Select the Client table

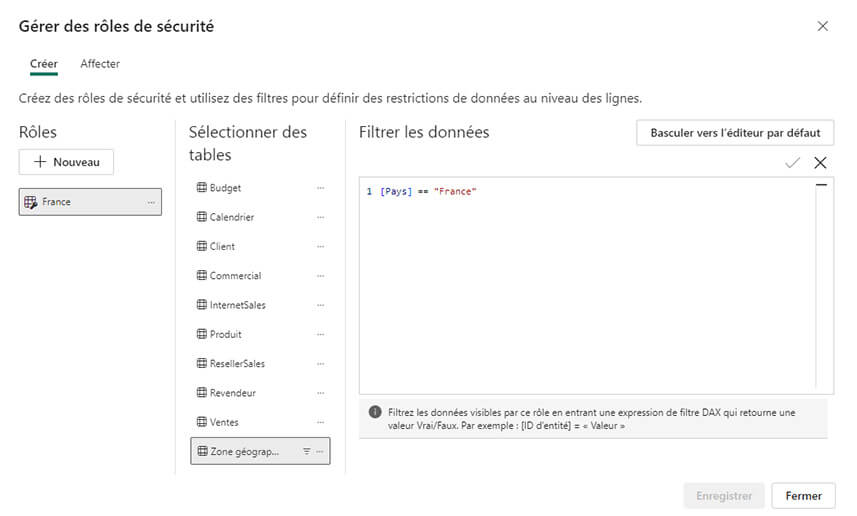coord(260,246)
